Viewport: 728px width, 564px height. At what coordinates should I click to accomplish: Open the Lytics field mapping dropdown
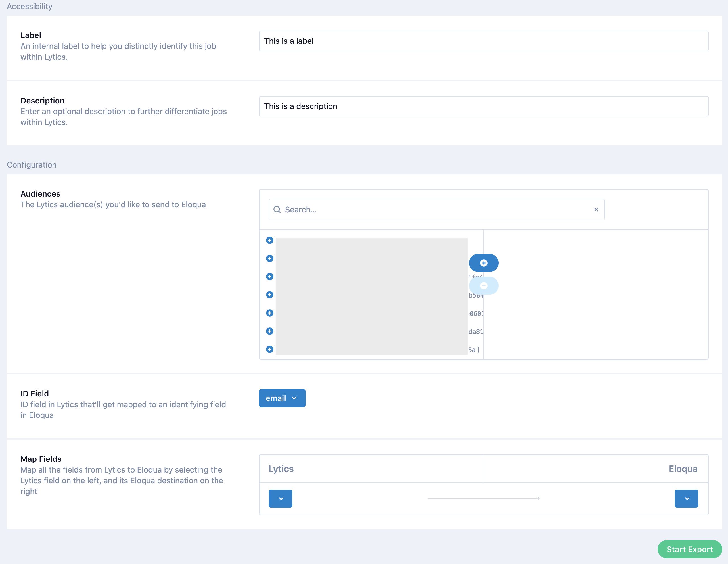point(280,498)
